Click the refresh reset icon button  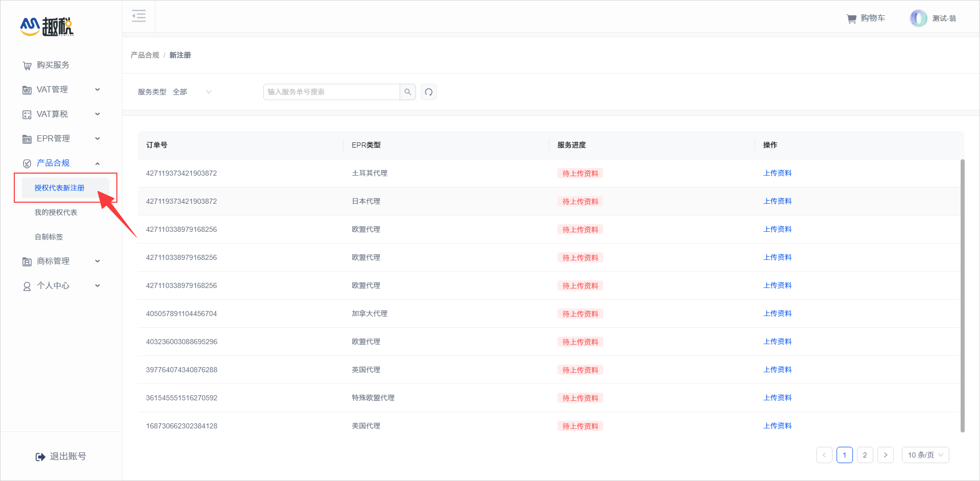pyautogui.click(x=429, y=92)
